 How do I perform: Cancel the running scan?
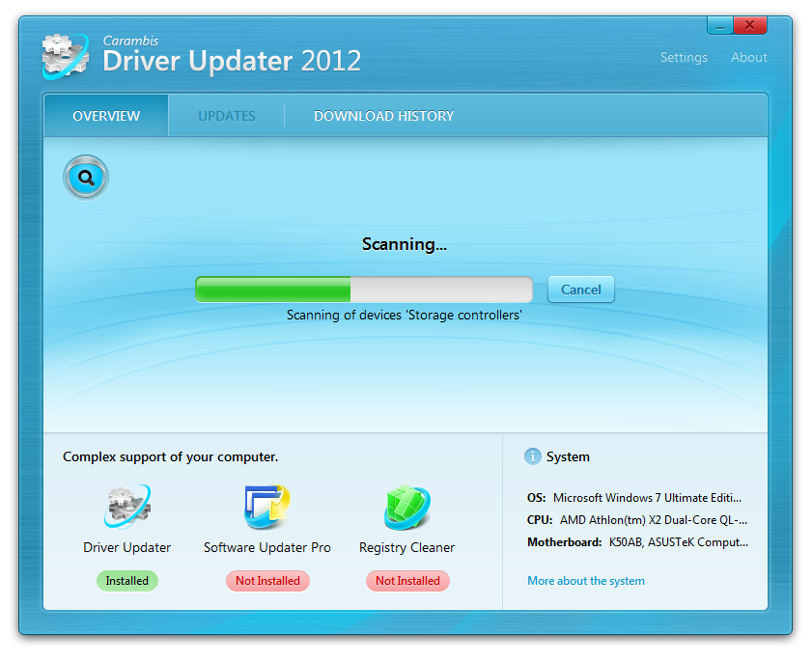pyautogui.click(x=581, y=290)
